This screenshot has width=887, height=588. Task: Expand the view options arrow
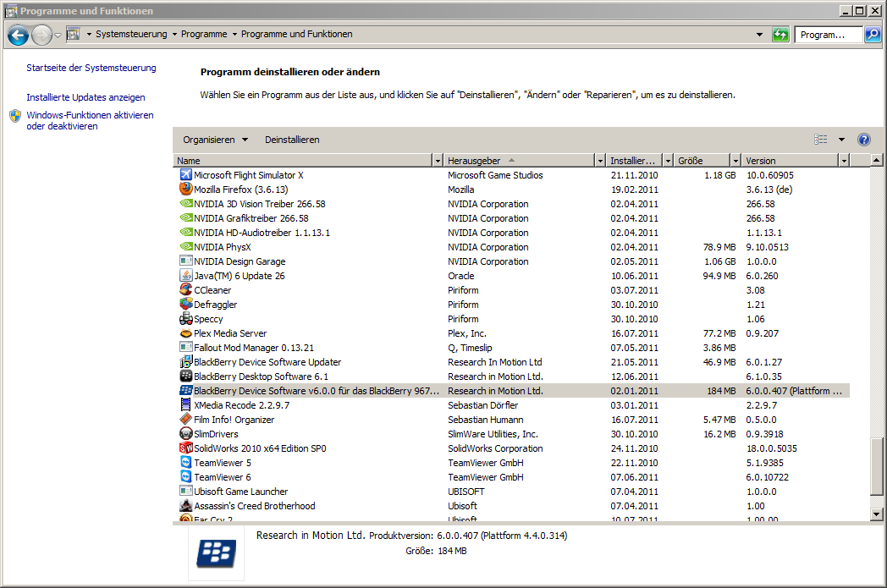[x=842, y=140]
